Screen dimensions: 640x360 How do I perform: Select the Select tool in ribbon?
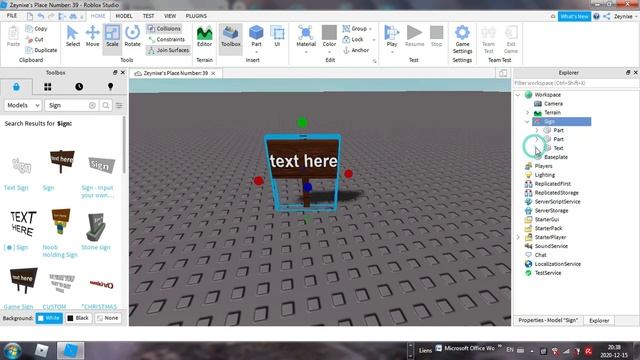pyautogui.click(x=72, y=36)
